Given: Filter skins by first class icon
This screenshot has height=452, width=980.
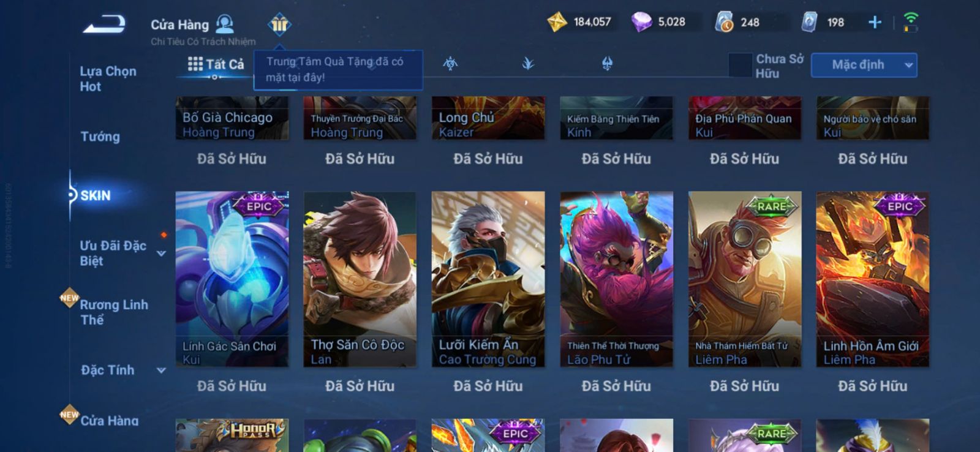Looking at the screenshot, I should click(450, 63).
